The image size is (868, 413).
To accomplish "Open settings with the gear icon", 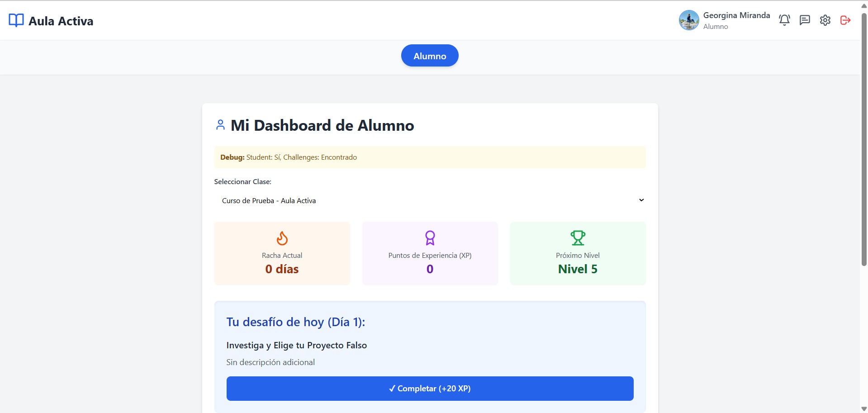I will click(x=825, y=20).
